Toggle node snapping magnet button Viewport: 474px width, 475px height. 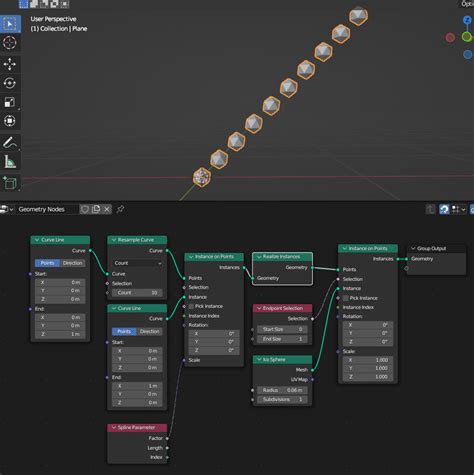(x=444, y=209)
